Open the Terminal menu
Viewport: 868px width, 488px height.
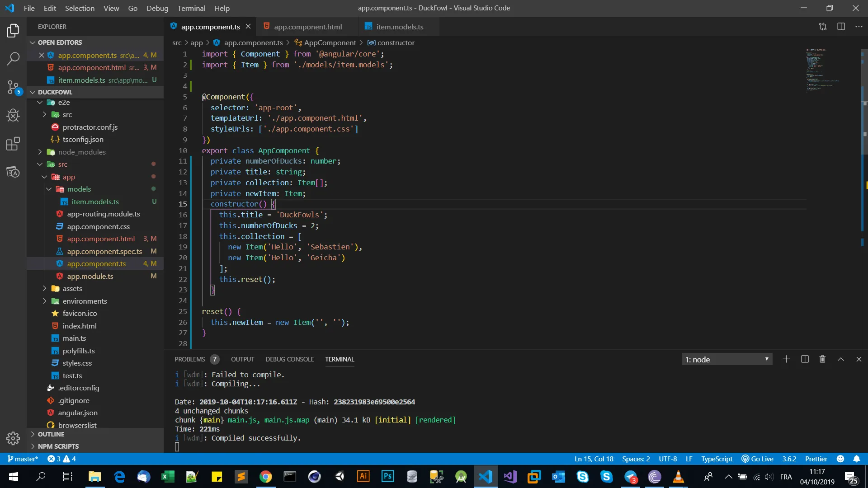[191, 8]
